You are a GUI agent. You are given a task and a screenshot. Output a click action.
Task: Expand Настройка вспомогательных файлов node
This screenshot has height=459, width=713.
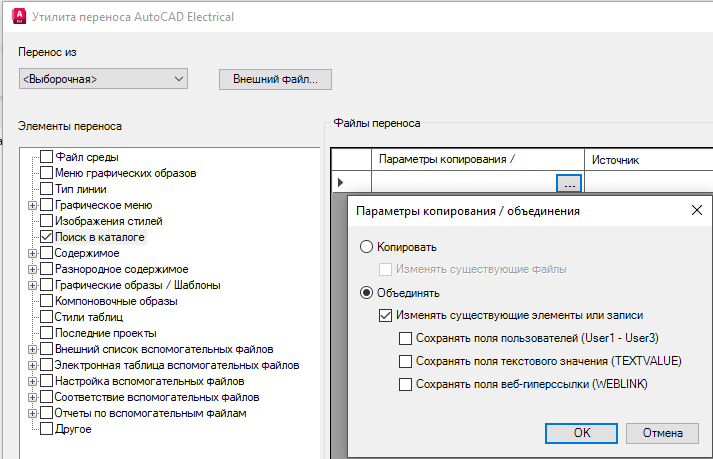pyautogui.click(x=32, y=381)
